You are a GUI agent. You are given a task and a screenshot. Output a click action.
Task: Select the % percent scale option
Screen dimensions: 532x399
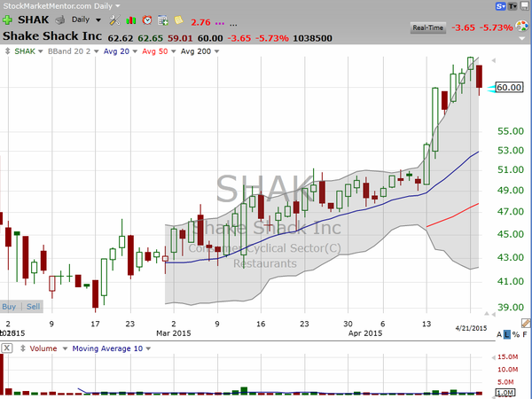click(516, 334)
